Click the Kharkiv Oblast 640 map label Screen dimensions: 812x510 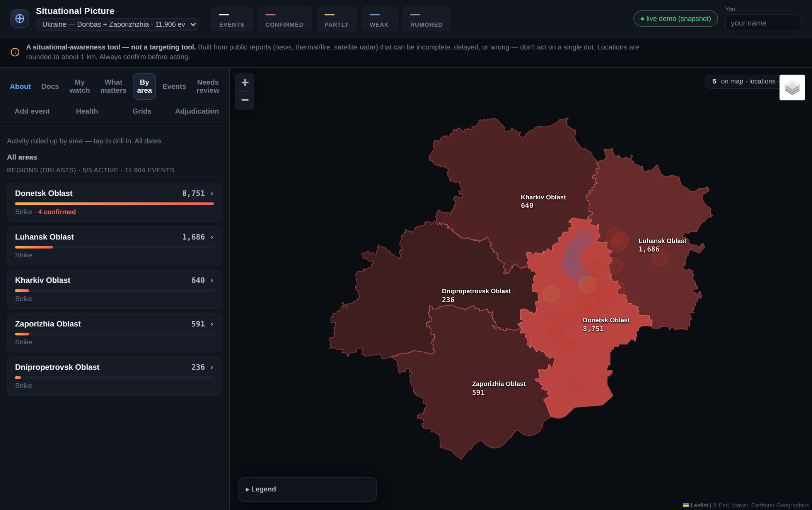[543, 201]
